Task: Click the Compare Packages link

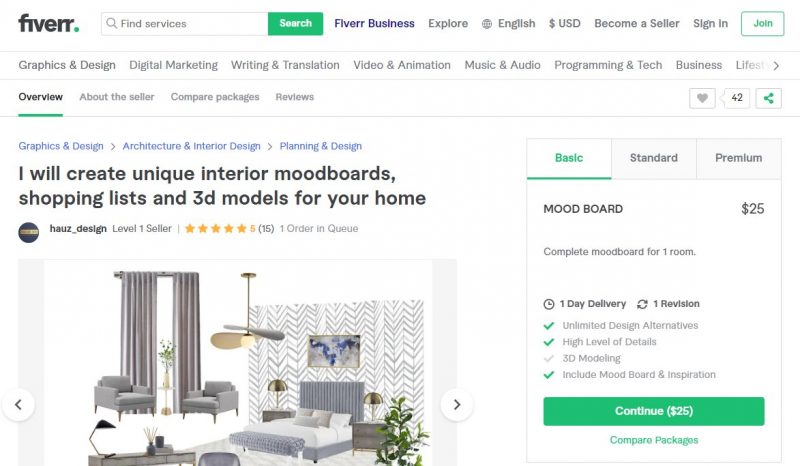Action: point(654,440)
